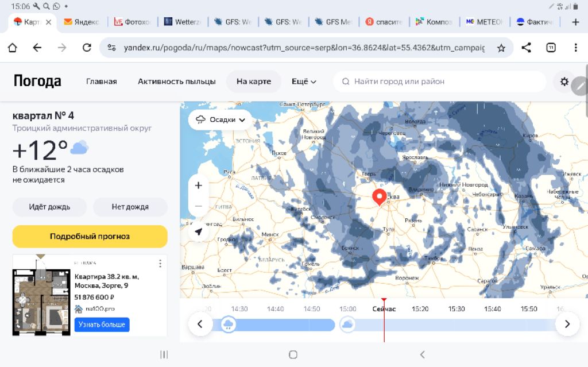The height and width of the screenshot is (367, 588).
Task: Switch to the спасите tab
Action: pos(383,22)
